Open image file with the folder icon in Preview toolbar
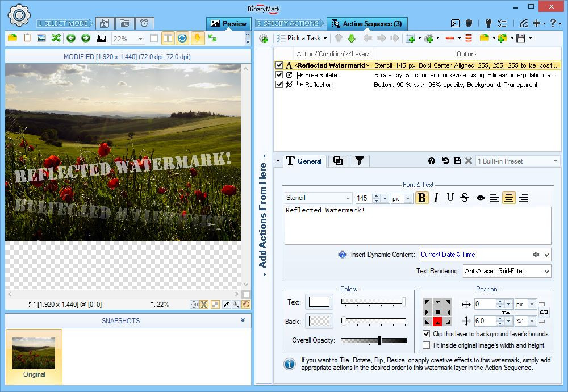 pyautogui.click(x=12, y=38)
